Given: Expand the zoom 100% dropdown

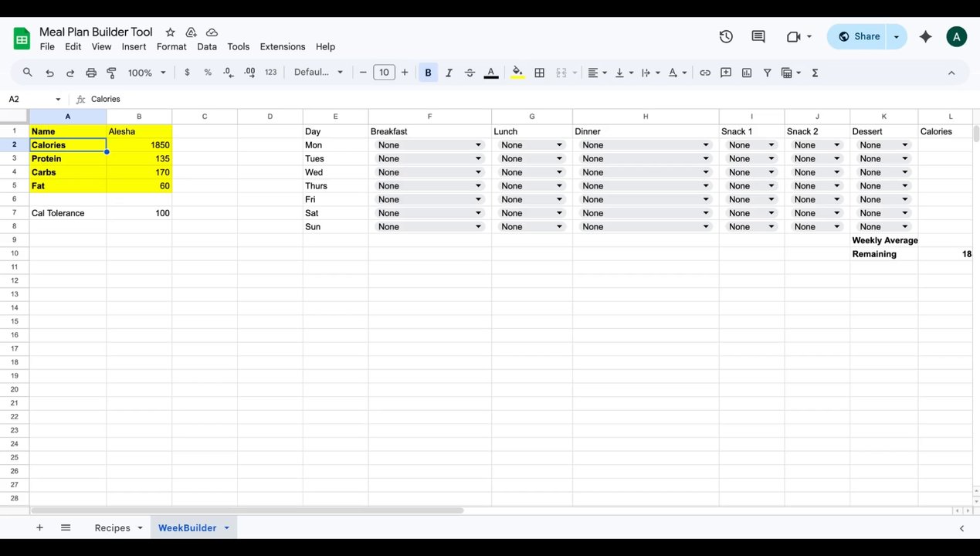Looking at the screenshot, I should click(x=147, y=73).
